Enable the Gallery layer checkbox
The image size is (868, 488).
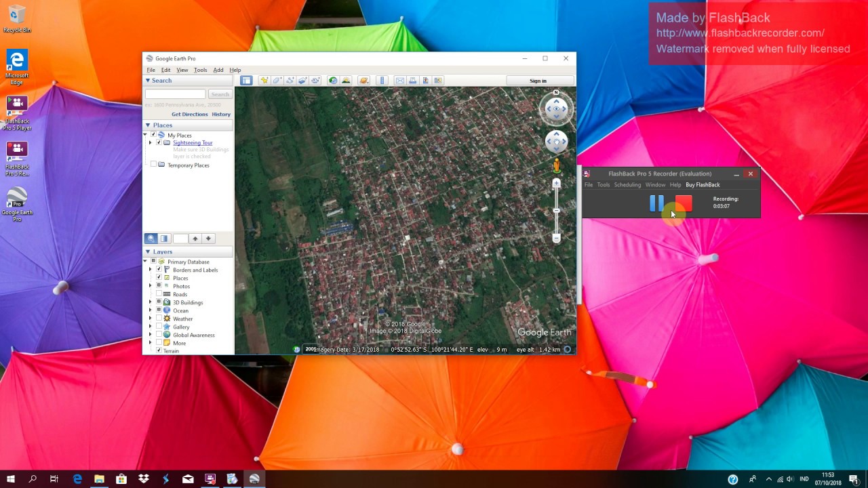(x=159, y=327)
